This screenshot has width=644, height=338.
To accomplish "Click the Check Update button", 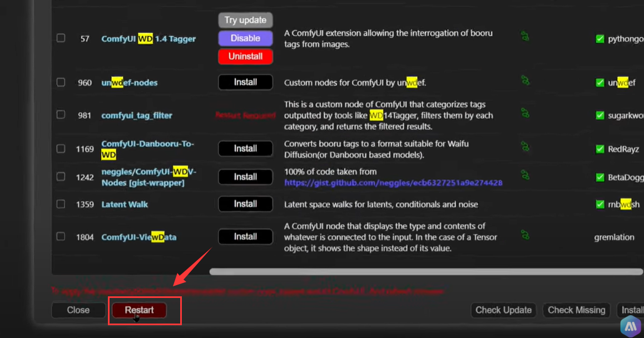I will (x=503, y=310).
